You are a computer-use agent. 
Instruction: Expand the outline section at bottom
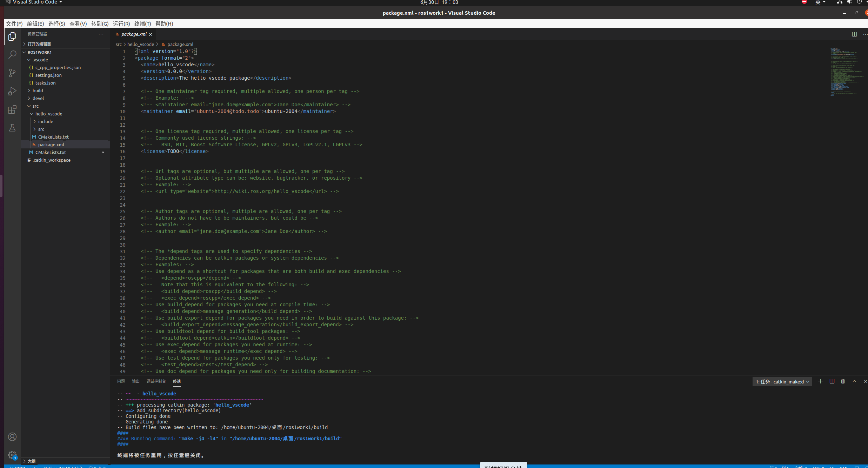pos(31,461)
